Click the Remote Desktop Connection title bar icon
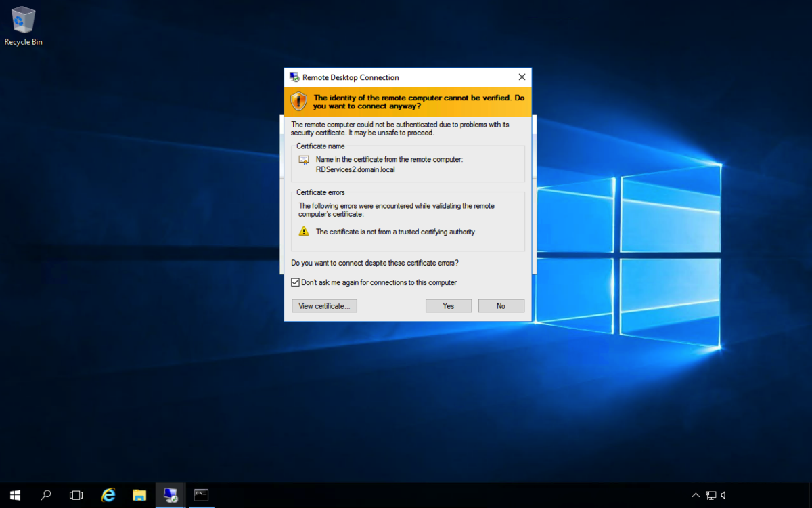Image resolution: width=812 pixels, height=508 pixels. (x=294, y=77)
